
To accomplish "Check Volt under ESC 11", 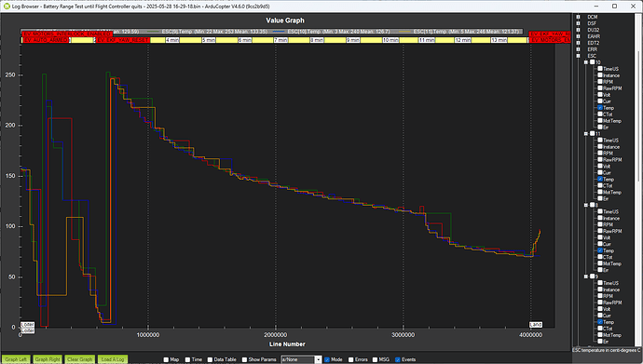I will pyautogui.click(x=600, y=166).
